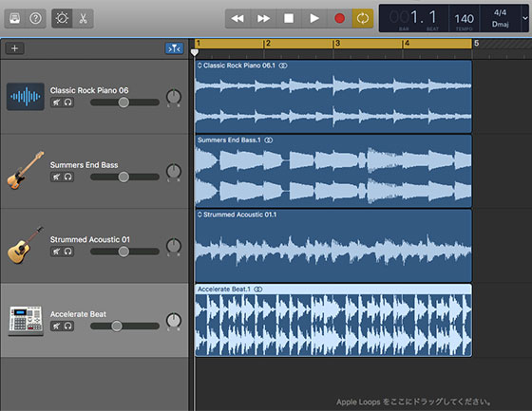
Task: Open the Library panel icon
Action: [x=14, y=18]
